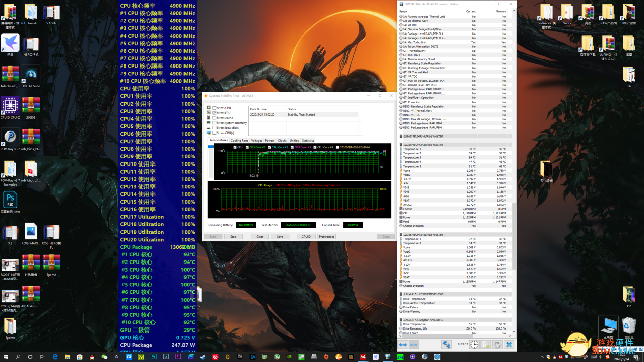Open the Voltages tab in AIDA64
Image resolution: width=644 pixels, height=362 pixels.
pyautogui.click(x=256, y=140)
